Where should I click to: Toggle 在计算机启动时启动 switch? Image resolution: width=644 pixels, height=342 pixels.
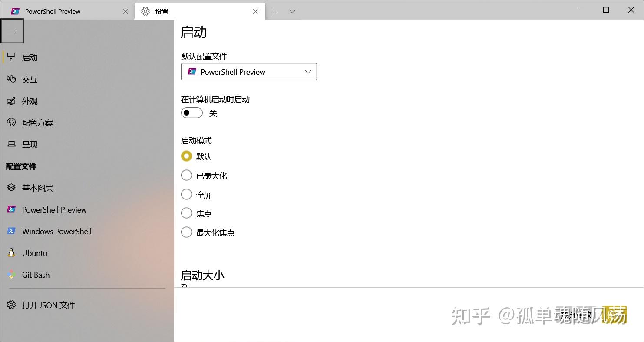[x=192, y=113]
